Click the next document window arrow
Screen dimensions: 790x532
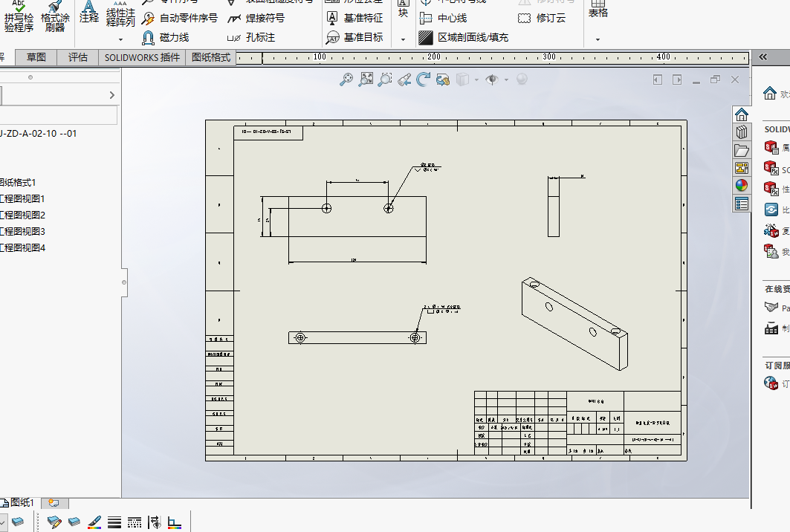click(x=677, y=80)
